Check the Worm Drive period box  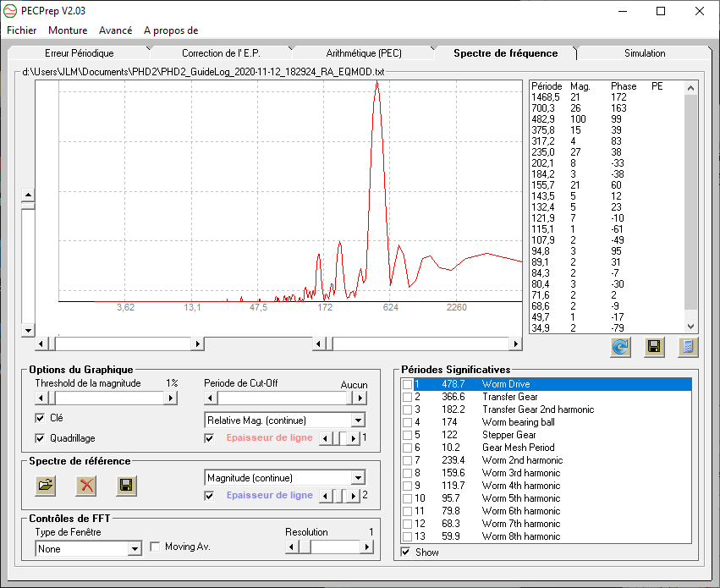click(x=407, y=384)
